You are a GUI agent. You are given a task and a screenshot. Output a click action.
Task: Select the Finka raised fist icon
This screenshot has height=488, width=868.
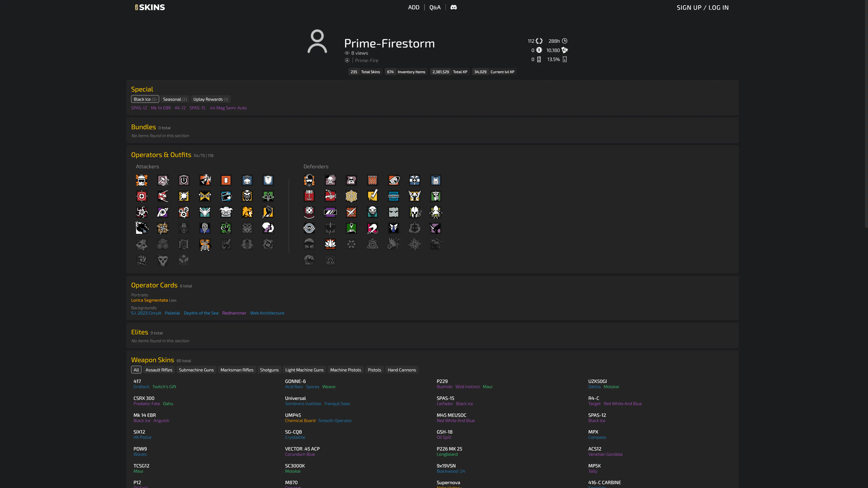pos(268,212)
